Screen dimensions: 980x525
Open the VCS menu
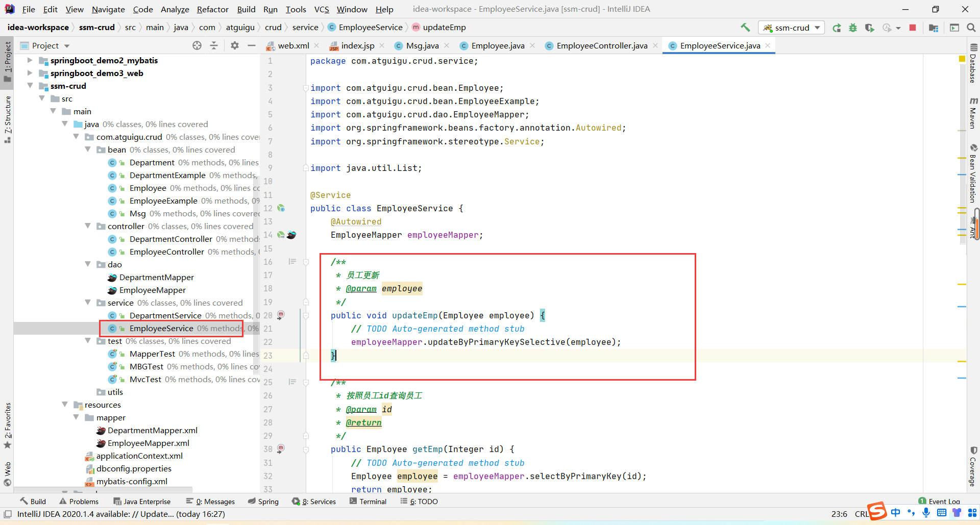click(322, 9)
